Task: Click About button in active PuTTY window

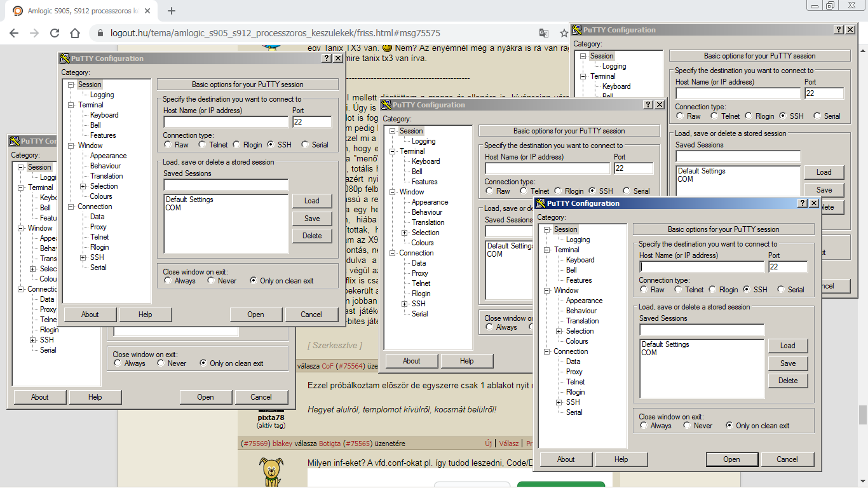Action: pos(566,459)
